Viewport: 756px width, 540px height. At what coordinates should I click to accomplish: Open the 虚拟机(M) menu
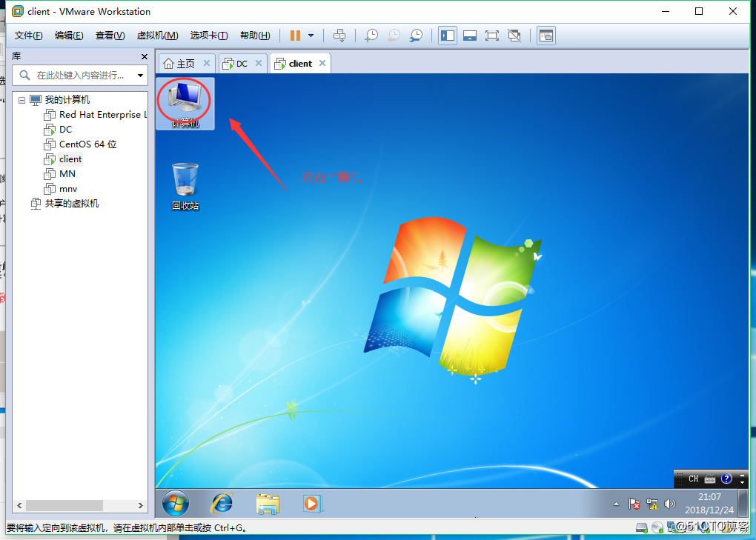[158, 36]
